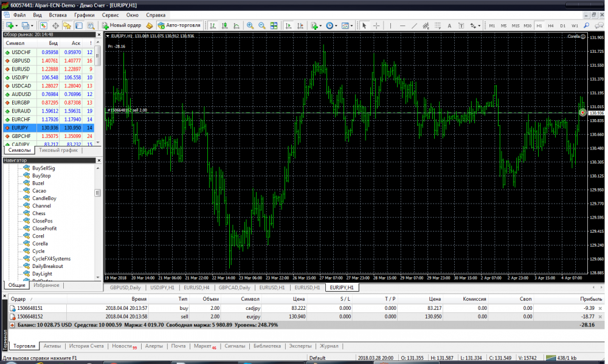Open the История Счета terminal tab
The height and width of the screenshot is (364, 608).
(86, 346)
